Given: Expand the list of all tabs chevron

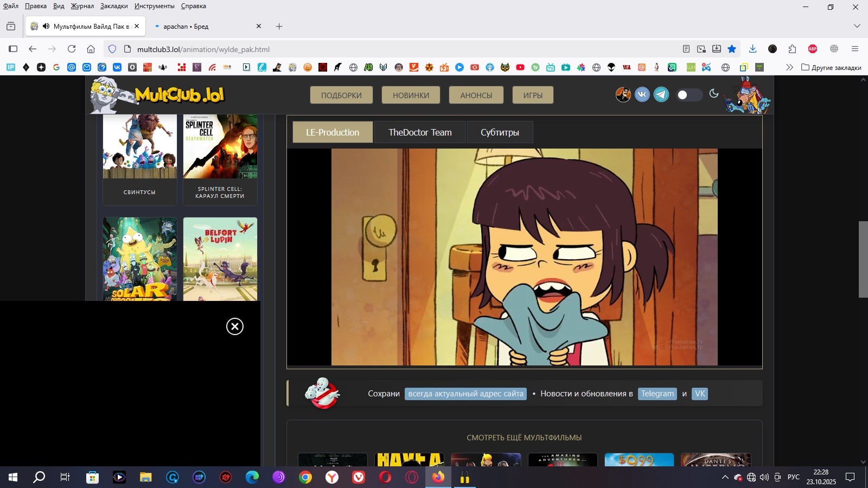Looking at the screenshot, I should 857,26.
